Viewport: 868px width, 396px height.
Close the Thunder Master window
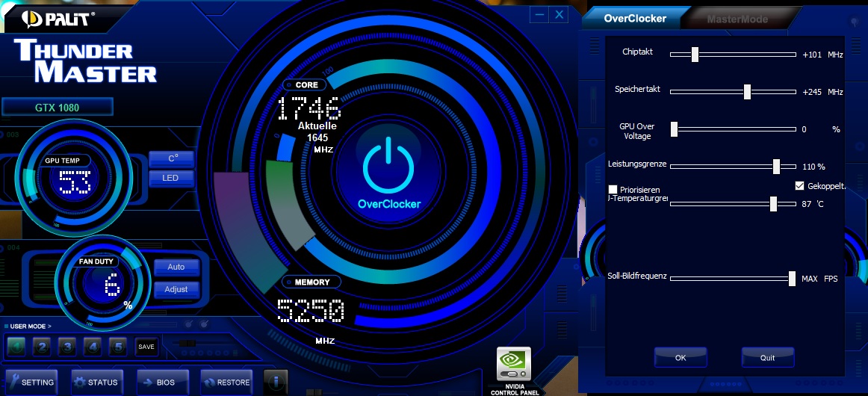point(559,15)
